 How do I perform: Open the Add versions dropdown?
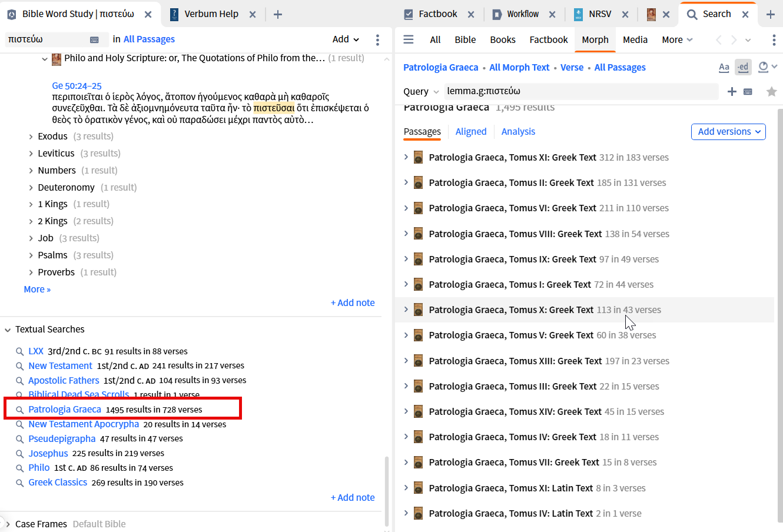pyautogui.click(x=728, y=132)
